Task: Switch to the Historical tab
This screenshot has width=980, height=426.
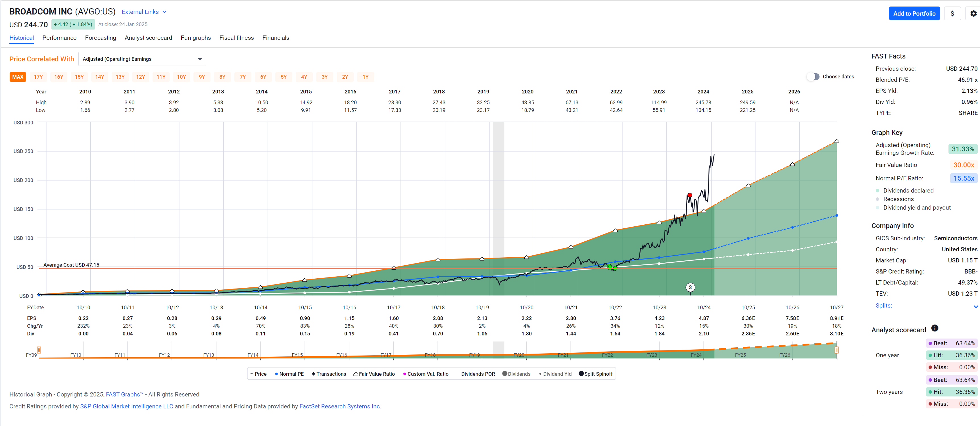Action: [22, 38]
